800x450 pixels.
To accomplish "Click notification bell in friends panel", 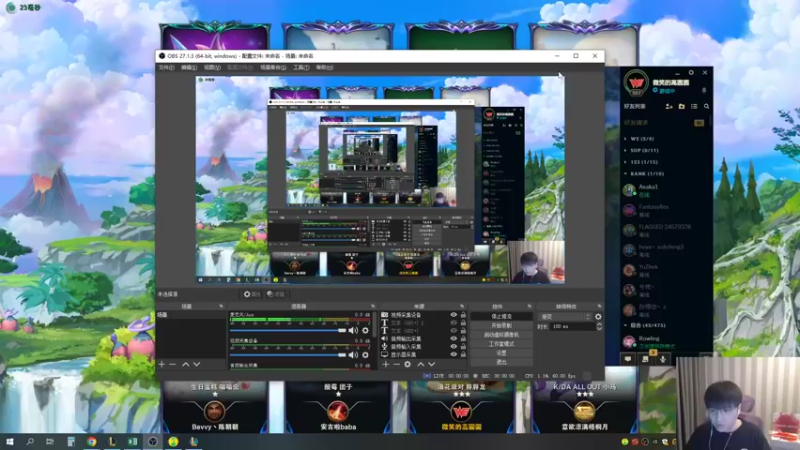I will coord(704,90).
